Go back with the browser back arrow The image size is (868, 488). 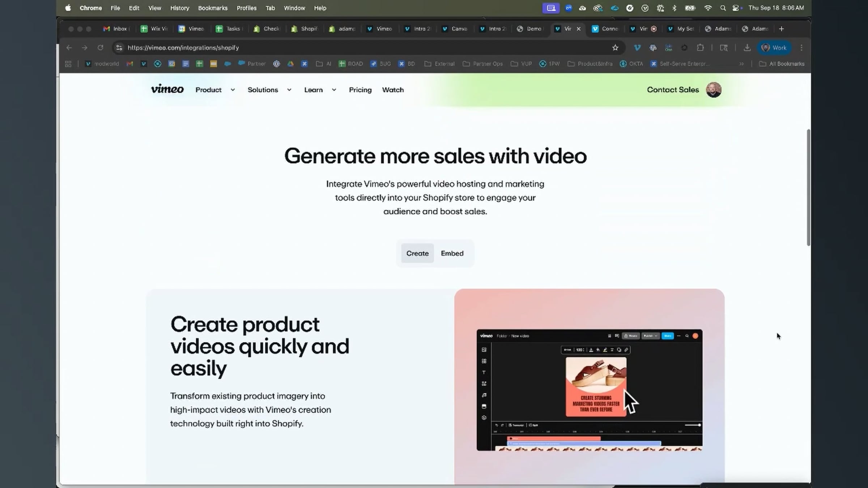click(x=69, y=48)
